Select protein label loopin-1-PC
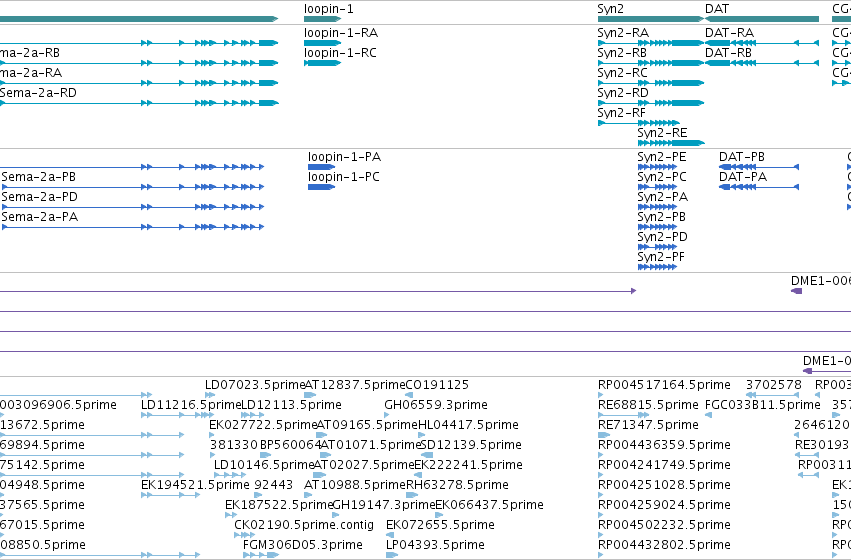Image resolution: width=851 pixels, height=560 pixels. pyautogui.click(x=344, y=177)
